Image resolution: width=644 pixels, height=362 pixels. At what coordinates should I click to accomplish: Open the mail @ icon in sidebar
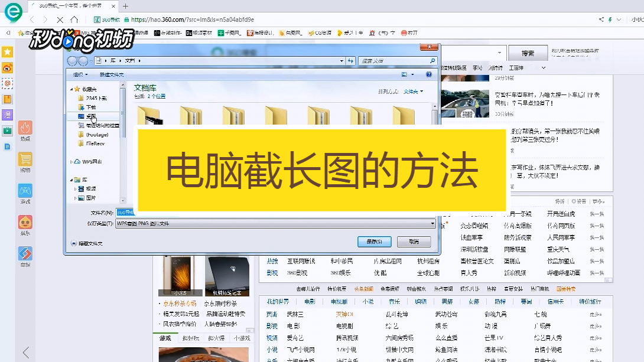pyautogui.click(x=8, y=84)
